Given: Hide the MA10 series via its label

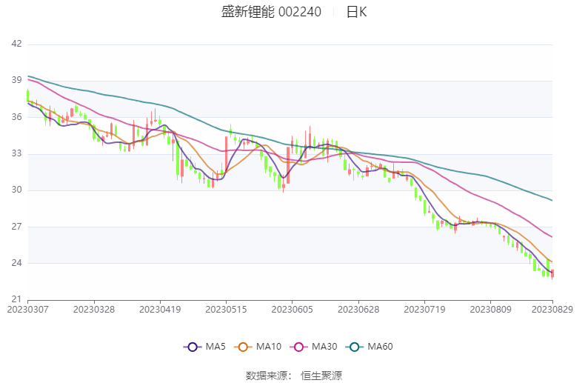Looking at the screenshot, I should pos(269,347).
